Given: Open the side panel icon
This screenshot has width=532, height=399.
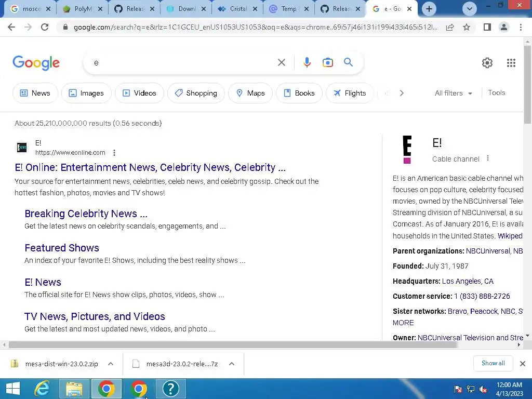Looking at the screenshot, I should click(x=487, y=27).
